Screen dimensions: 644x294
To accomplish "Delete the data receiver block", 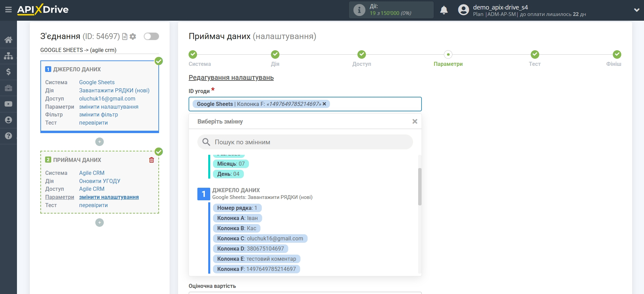I will tap(152, 160).
